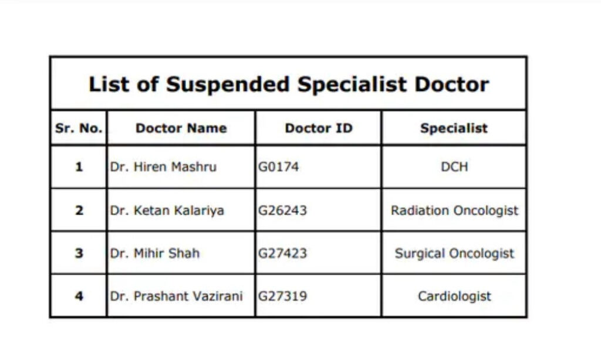Select the Surgical Oncologist cell
The height and width of the screenshot is (364, 601).
pyautogui.click(x=454, y=253)
